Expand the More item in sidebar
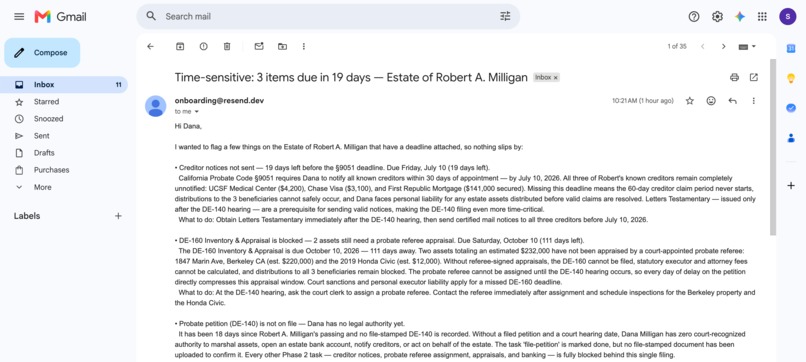The width and height of the screenshot is (806, 362). click(x=43, y=187)
